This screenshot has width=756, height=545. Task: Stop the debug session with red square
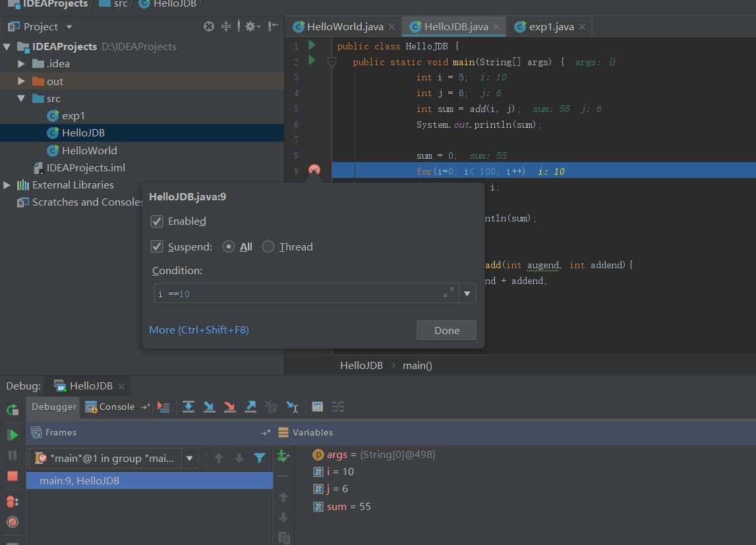(x=13, y=476)
